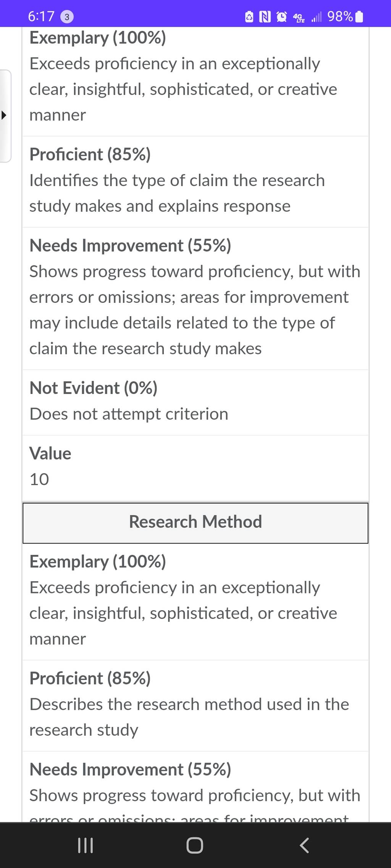Image resolution: width=391 pixels, height=868 pixels.
Task: Open recent apps navigation icon
Action: tap(85, 845)
